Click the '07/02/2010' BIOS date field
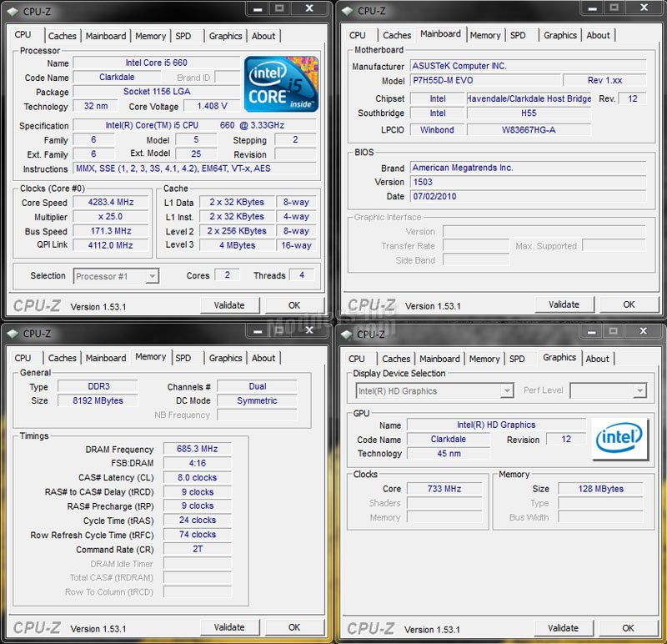 pos(528,196)
